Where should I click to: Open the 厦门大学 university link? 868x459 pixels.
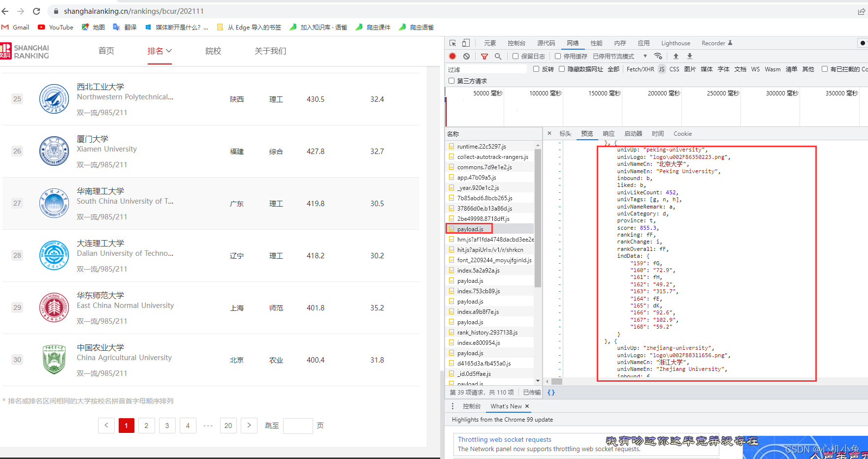(x=93, y=139)
